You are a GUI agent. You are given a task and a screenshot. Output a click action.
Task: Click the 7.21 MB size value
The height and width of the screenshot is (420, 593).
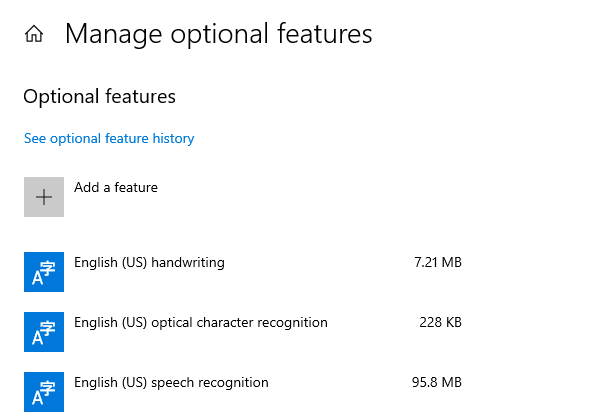[x=438, y=262]
